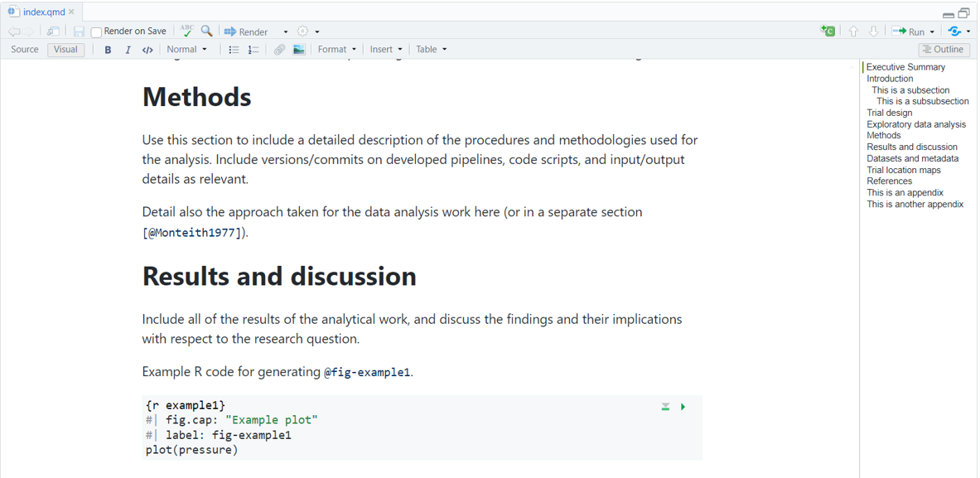The image size is (980, 478).
Task: Apply italic formatting
Action: pyautogui.click(x=128, y=50)
